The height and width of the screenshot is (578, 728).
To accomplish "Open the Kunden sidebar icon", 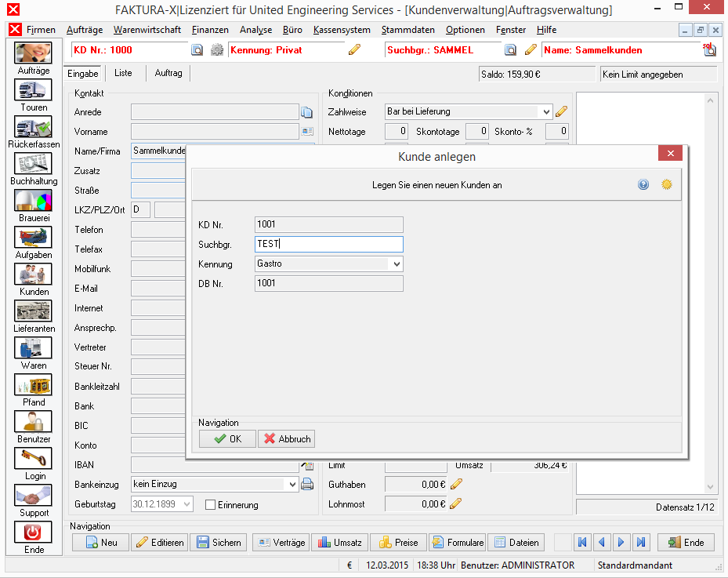I will pyautogui.click(x=33, y=274).
